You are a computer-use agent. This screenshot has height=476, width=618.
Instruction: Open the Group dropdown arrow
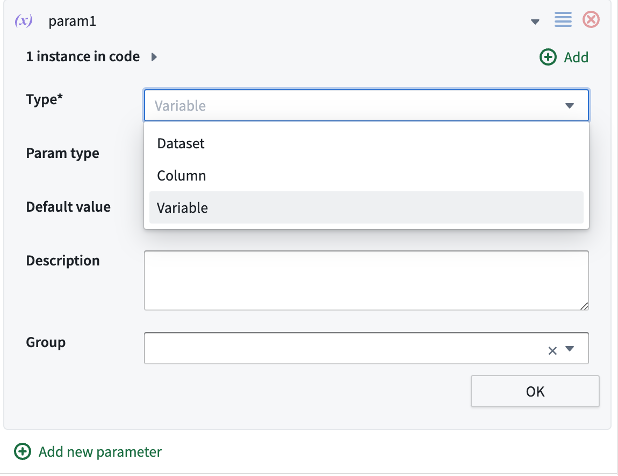pyautogui.click(x=570, y=349)
